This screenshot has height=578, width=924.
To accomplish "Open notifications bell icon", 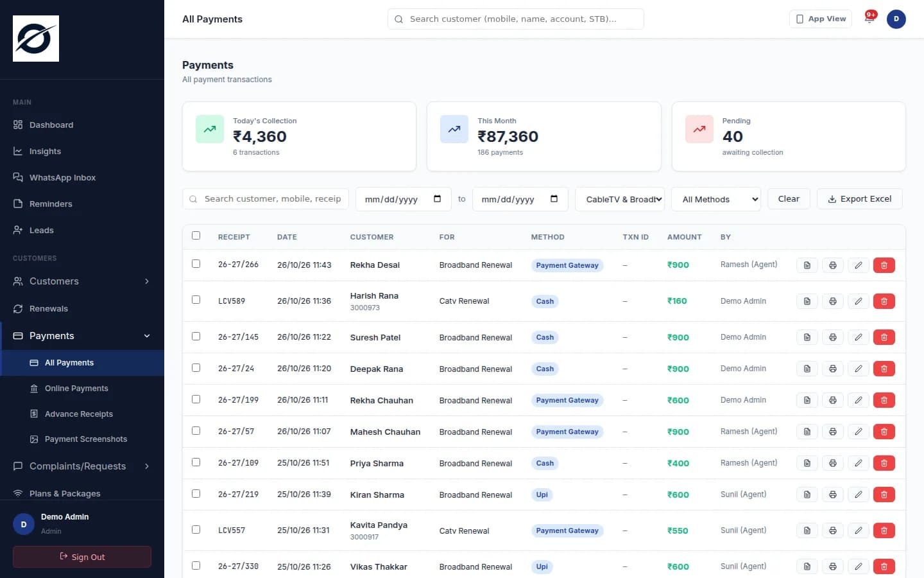I will (869, 19).
